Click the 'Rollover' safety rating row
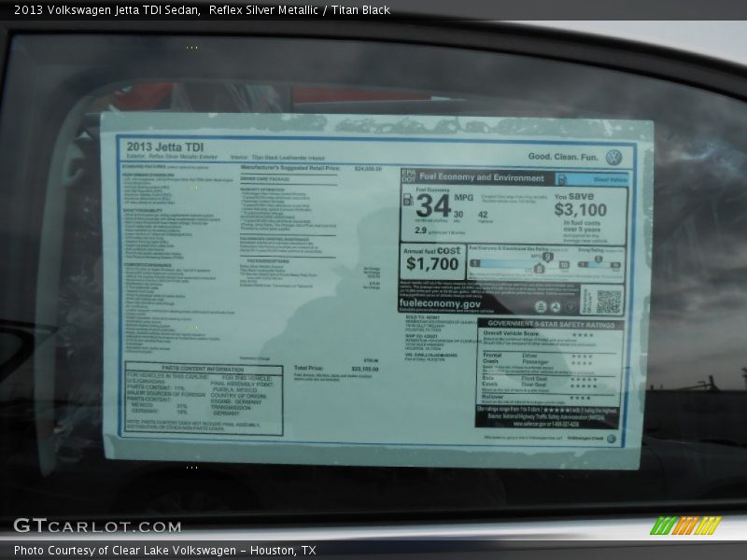Viewport: 747px width, 560px height. pyautogui.click(x=538, y=398)
